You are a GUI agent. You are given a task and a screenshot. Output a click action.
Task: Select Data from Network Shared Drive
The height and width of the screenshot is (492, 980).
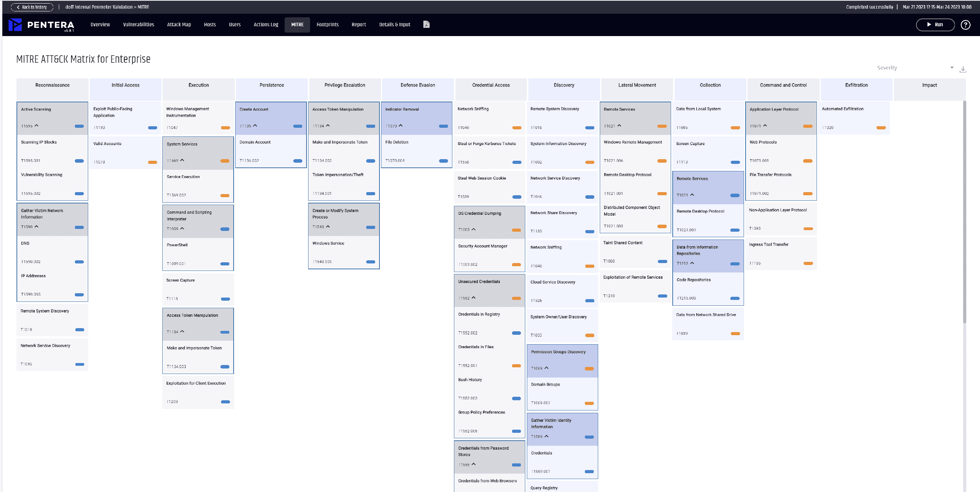[x=708, y=324]
